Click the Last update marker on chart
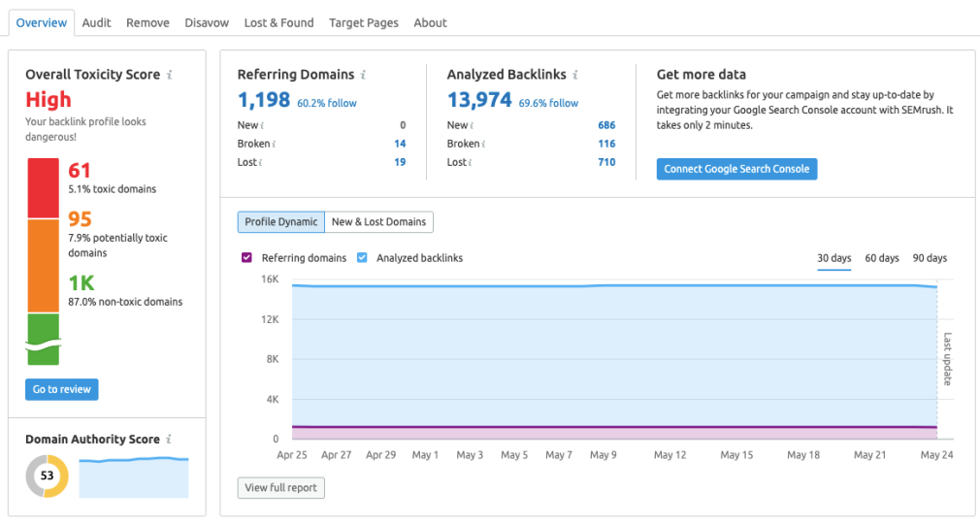The height and width of the screenshot is (525, 980). click(x=948, y=359)
